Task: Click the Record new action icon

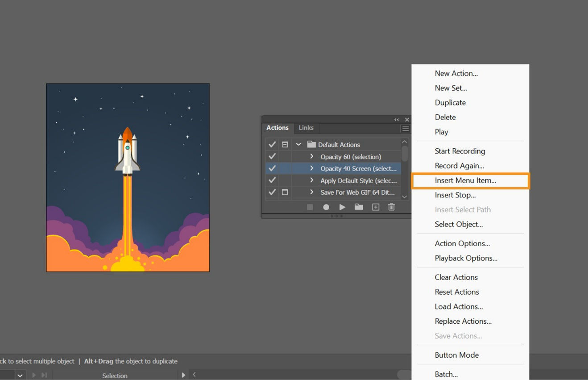Action: click(326, 207)
